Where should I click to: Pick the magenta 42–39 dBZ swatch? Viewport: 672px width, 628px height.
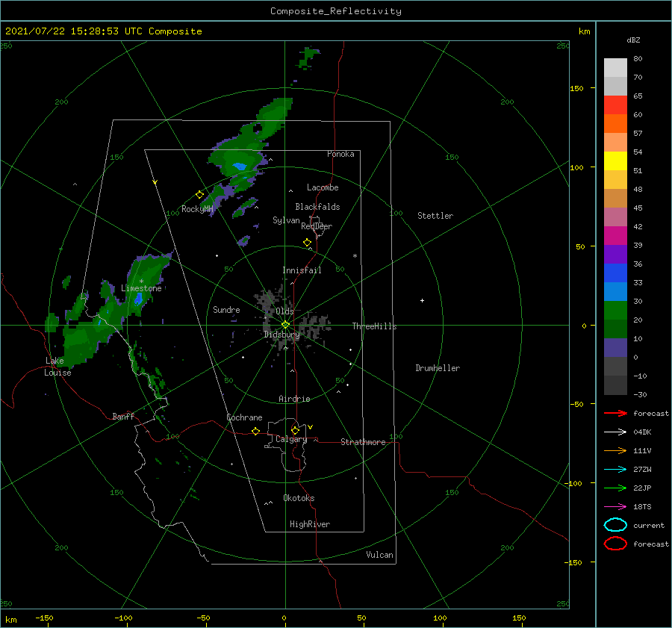(615, 236)
